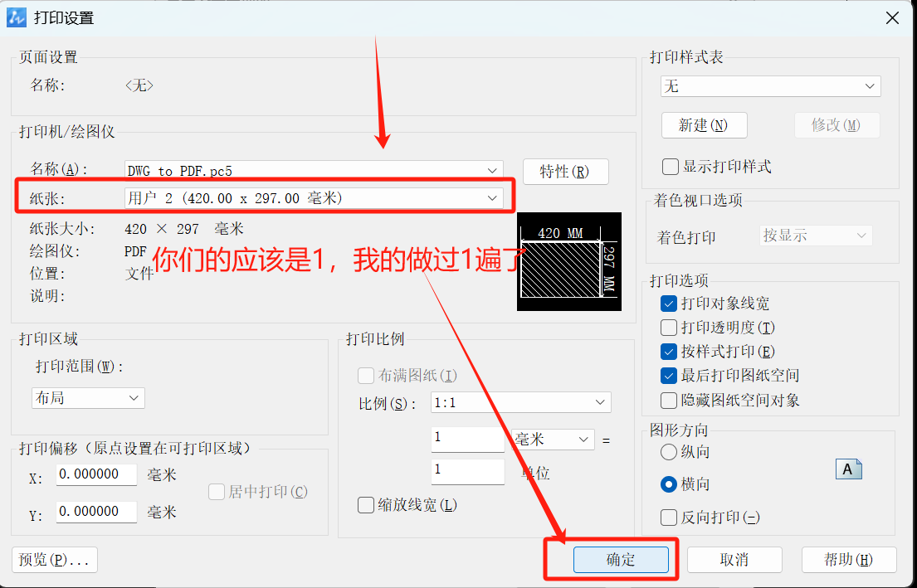Screen dimensions: 917x588
Task: Check the 缩放线宽 option
Action: (365, 505)
